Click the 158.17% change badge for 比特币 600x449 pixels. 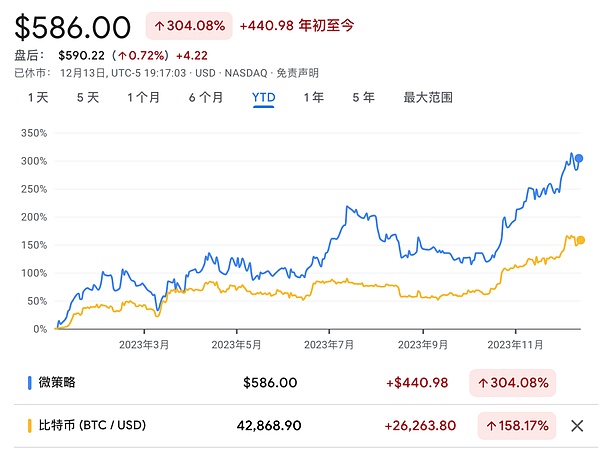517,425
